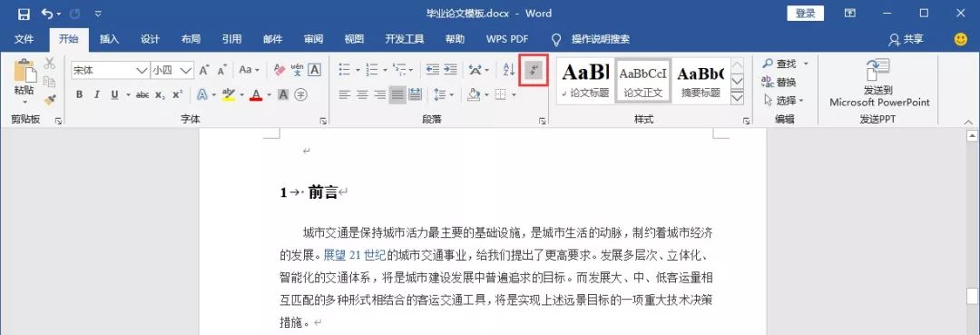Center align the text
The image size is (980, 335).
click(x=362, y=95)
